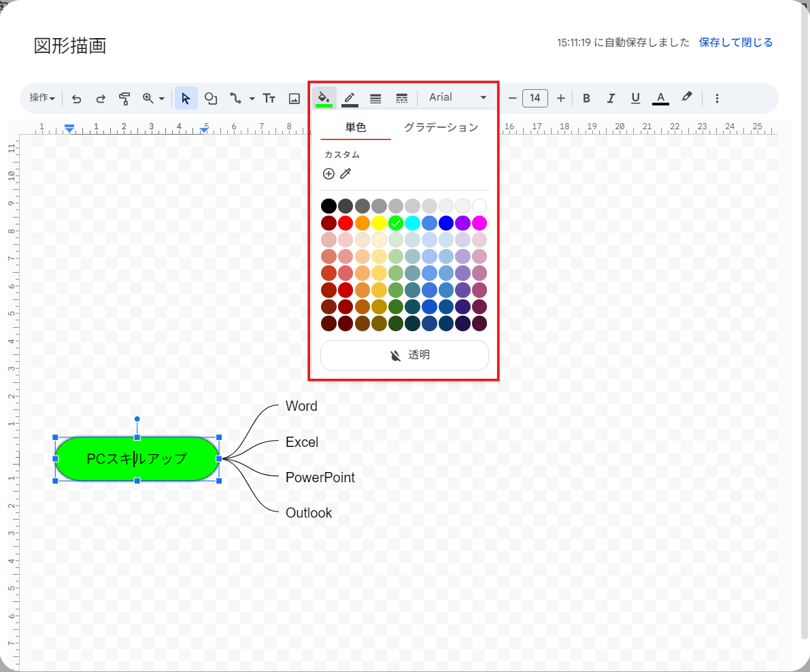This screenshot has width=810, height=672.
Task: Toggle bold formatting
Action: click(586, 98)
